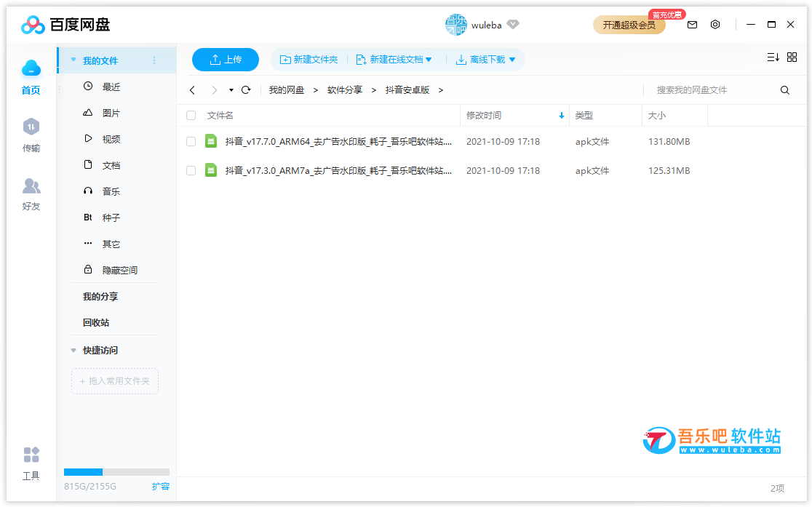Sort by the 类型 column header
Image resolution: width=812 pixels, height=507 pixels.
pyautogui.click(x=584, y=116)
